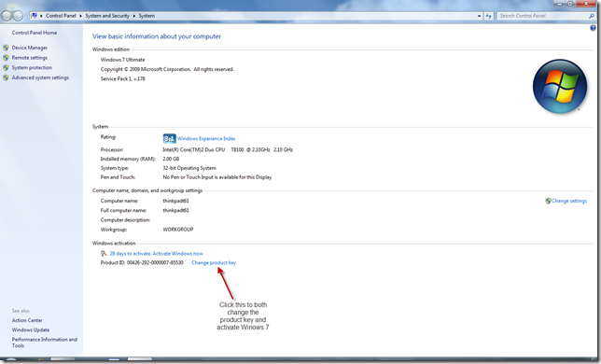Open Performance Information and Tools link

point(45,343)
